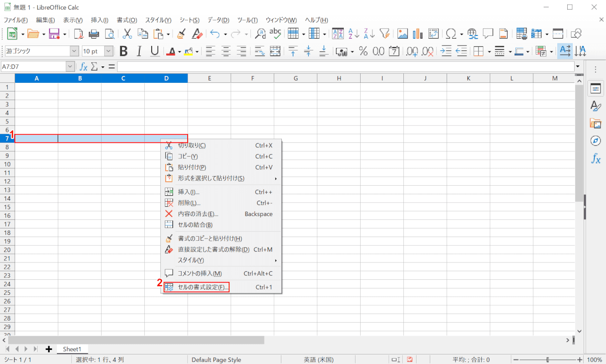
Task: Apply the red font color A swatch
Action: 171,51
